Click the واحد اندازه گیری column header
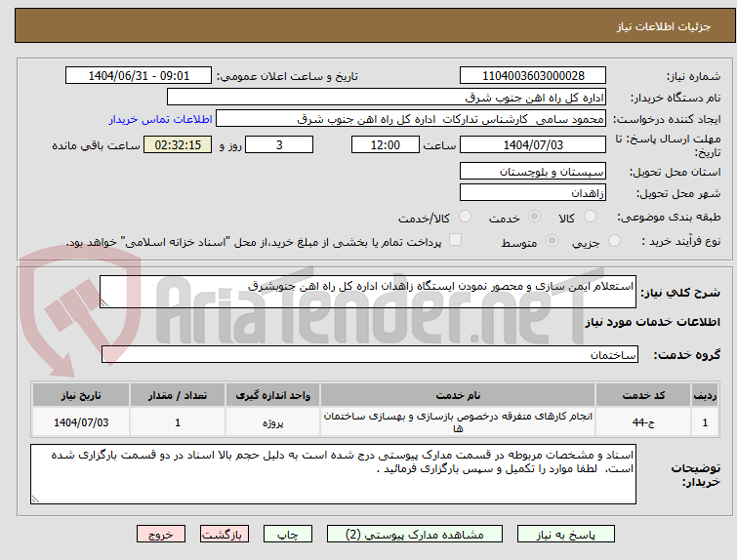This screenshot has height=560, width=737. pyautogui.click(x=272, y=395)
